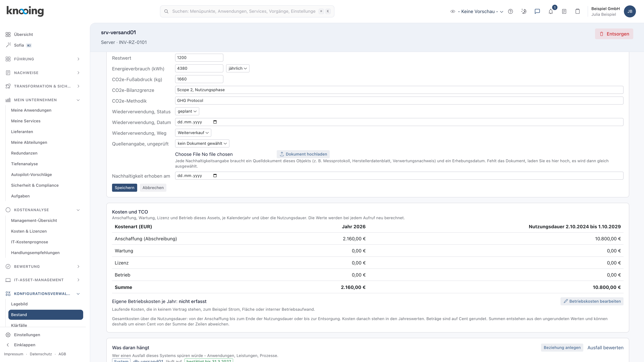Viewport: 644px width, 362px height.
Task: Click the JB user avatar
Action: point(630,12)
